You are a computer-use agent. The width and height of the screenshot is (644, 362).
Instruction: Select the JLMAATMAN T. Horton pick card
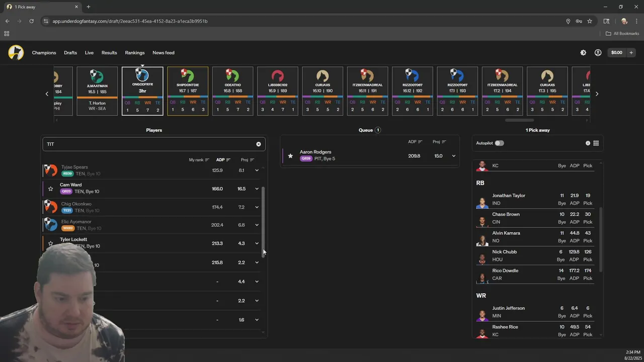tap(97, 91)
